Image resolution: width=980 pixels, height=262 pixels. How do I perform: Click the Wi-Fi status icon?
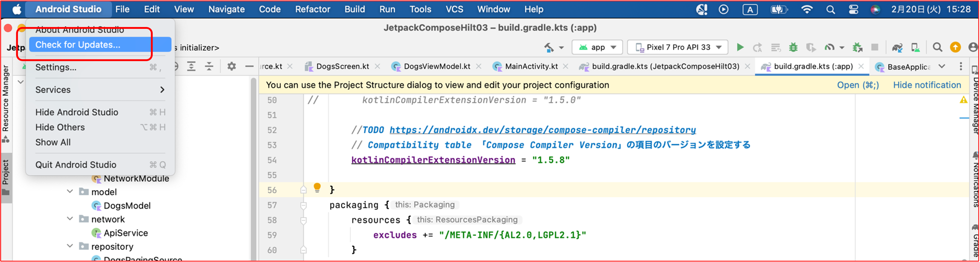pyautogui.click(x=807, y=9)
